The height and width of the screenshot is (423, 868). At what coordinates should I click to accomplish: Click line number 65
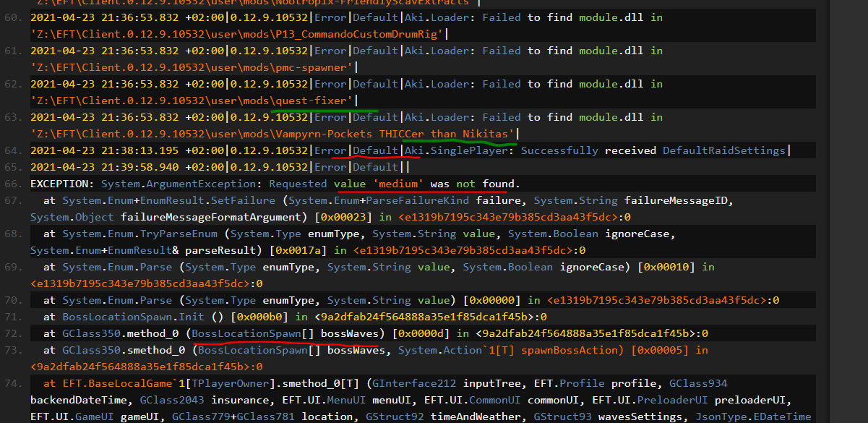coord(12,167)
